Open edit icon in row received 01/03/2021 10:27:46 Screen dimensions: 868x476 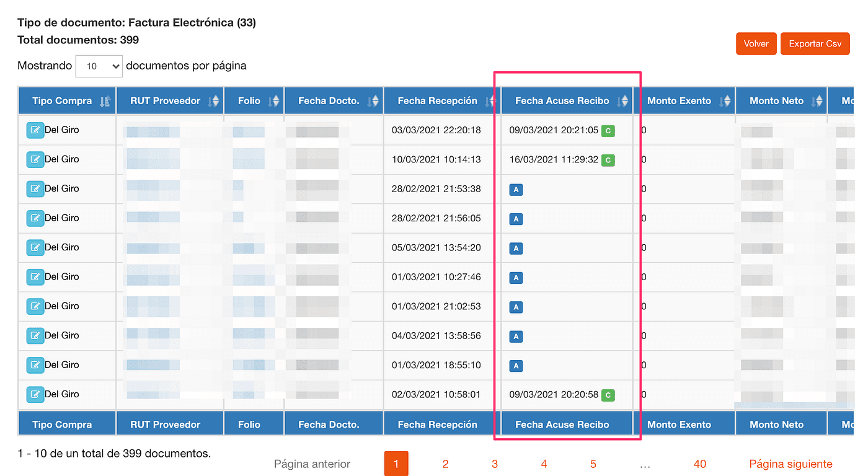35,277
